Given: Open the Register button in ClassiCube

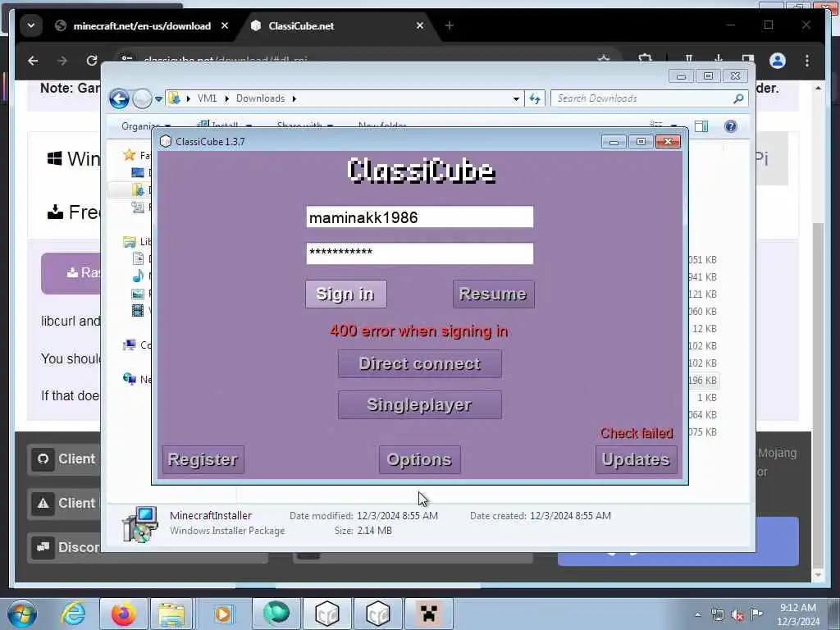Looking at the screenshot, I should 203,459.
